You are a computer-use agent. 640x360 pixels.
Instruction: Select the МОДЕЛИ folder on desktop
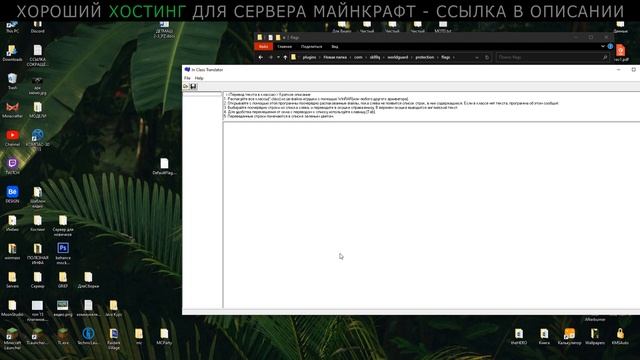[x=38, y=110]
